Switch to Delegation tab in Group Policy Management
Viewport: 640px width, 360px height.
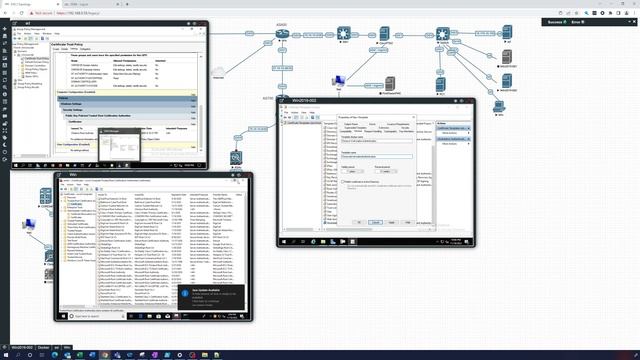click(x=85, y=49)
